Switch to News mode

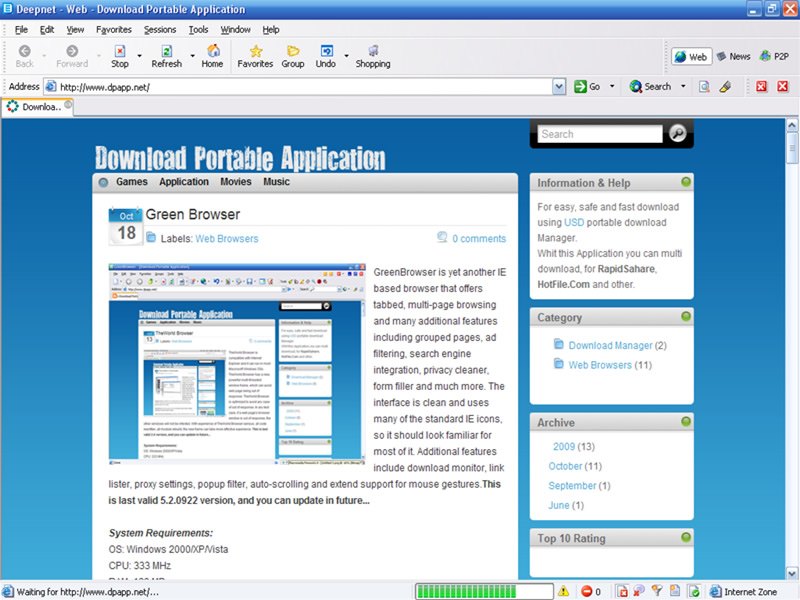pyautogui.click(x=734, y=57)
